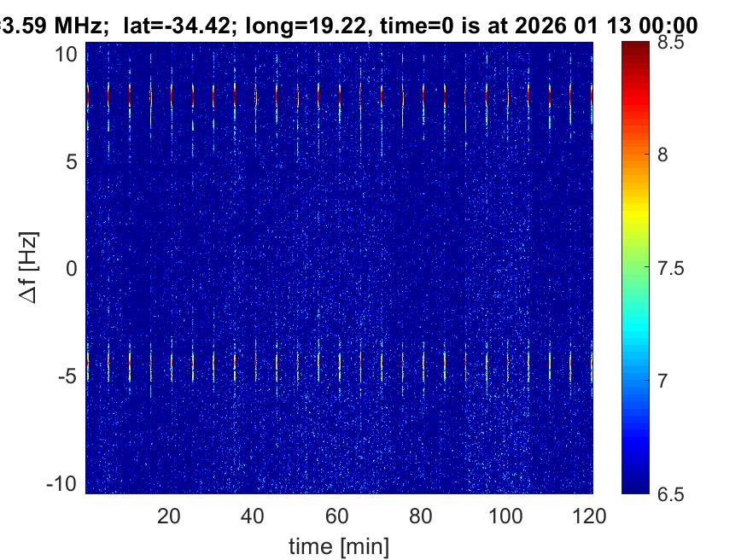Viewport: 747px width, 560px height.
Task: Click the "time [min]" x-axis label
Action: point(338,545)
